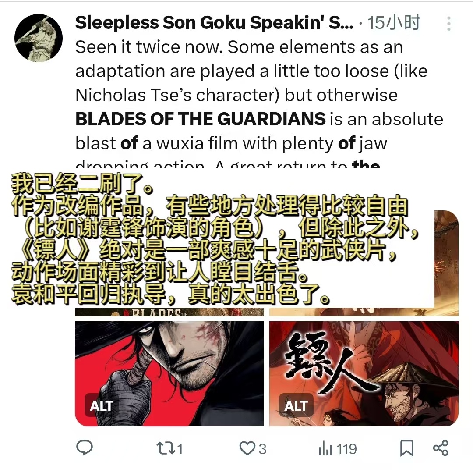Open Sleepless Son Goku profile name
Viewport: 473px width, 476px height.
pyautogui.click(x=214, y=23)
